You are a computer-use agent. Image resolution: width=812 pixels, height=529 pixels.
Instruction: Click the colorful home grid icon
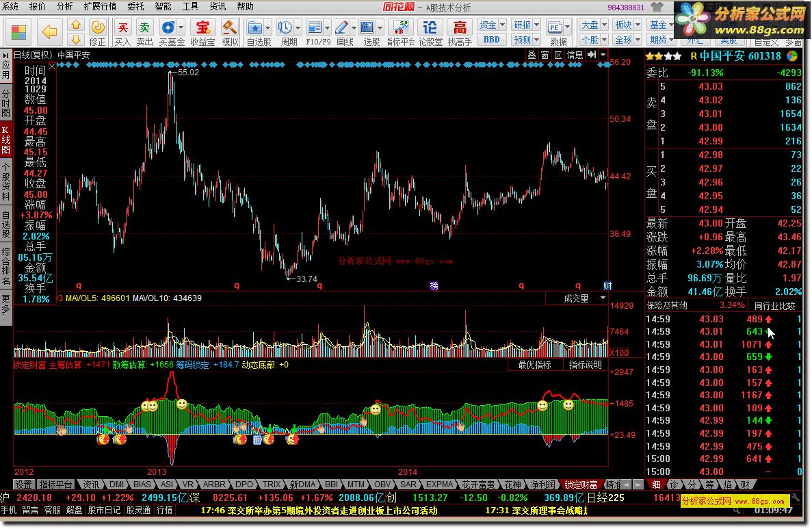[18, 32]
